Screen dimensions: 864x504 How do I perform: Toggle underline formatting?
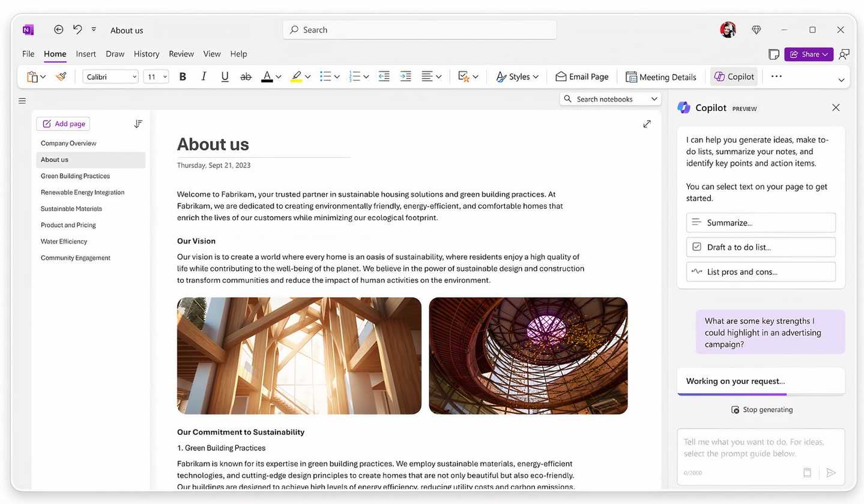tap(225, 76)
